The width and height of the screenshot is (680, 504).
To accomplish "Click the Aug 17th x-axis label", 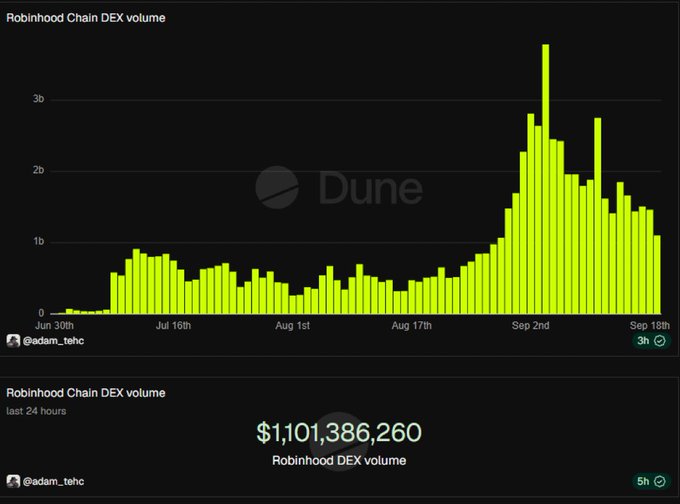I will click(412, 326).
